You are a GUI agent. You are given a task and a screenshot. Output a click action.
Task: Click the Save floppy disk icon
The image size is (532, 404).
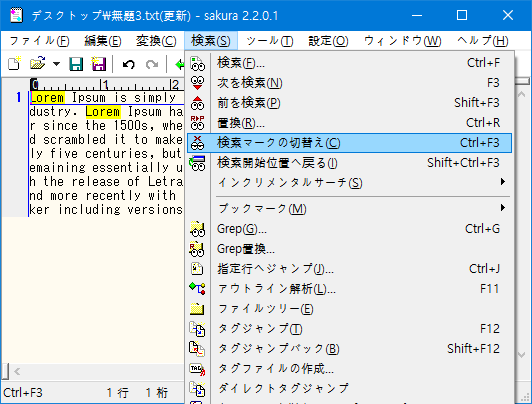76,64
